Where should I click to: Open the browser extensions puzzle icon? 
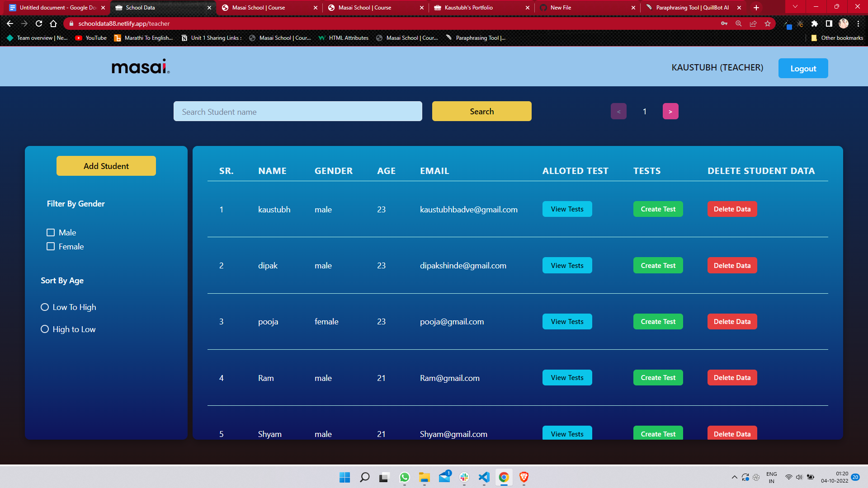[x=815, y=23]
